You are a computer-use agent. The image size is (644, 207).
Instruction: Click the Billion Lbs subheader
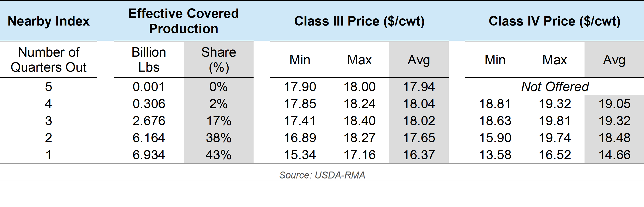coord(149,60)
